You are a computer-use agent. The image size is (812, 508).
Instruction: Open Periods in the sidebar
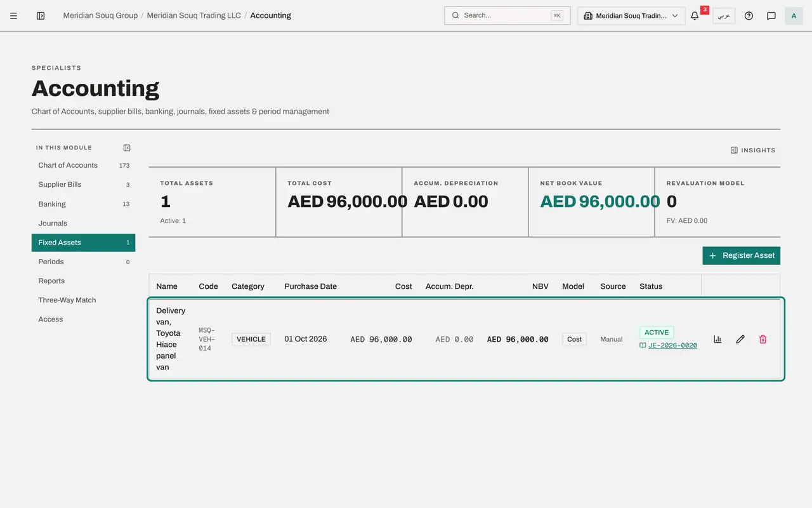point(83,262)
